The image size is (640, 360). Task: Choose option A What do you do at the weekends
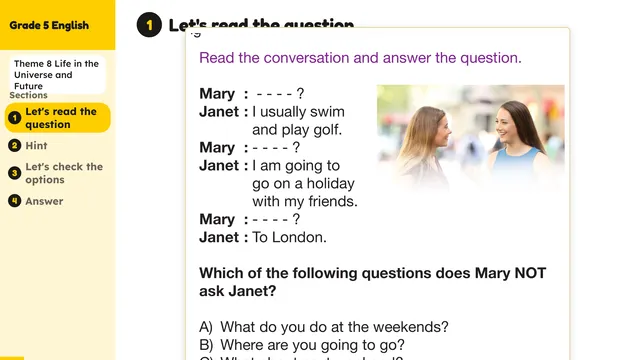[x=324, y=327]
